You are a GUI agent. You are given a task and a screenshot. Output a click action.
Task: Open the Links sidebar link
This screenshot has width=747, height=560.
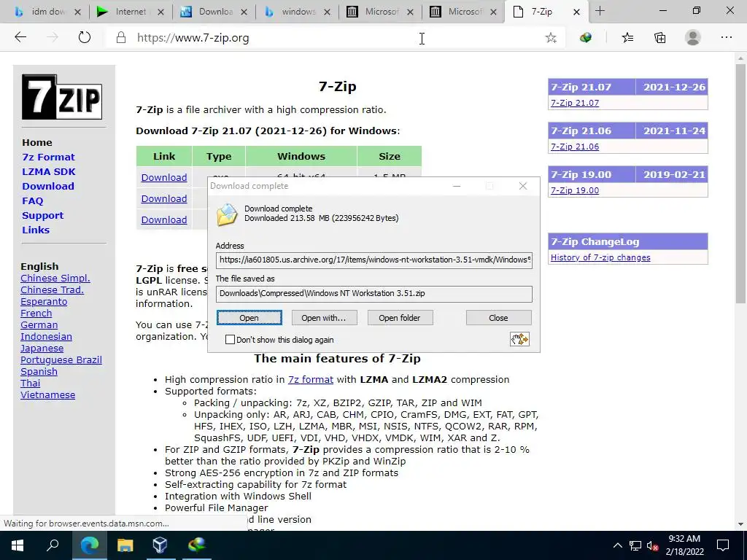[x=36, y=230]
